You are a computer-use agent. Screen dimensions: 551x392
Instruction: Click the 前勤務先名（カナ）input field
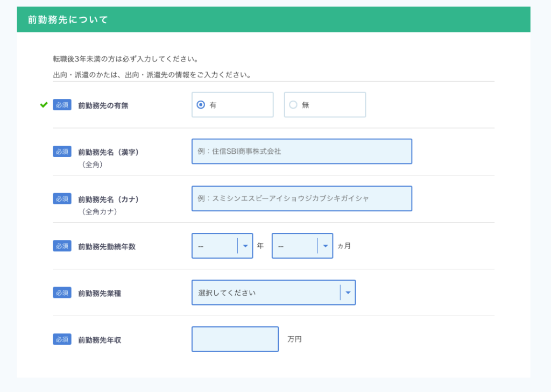pyautogui.click(x=301, y=198)
